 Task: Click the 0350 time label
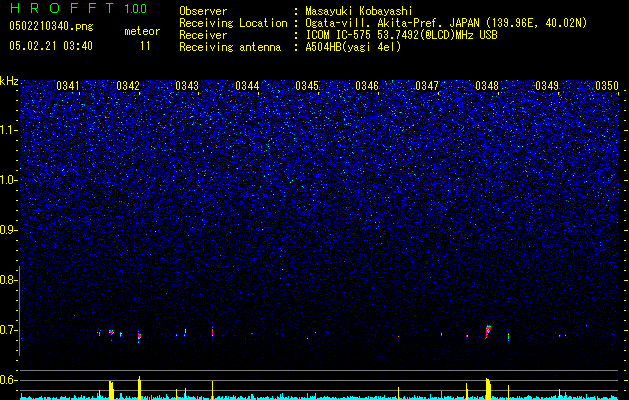point(607,86)
